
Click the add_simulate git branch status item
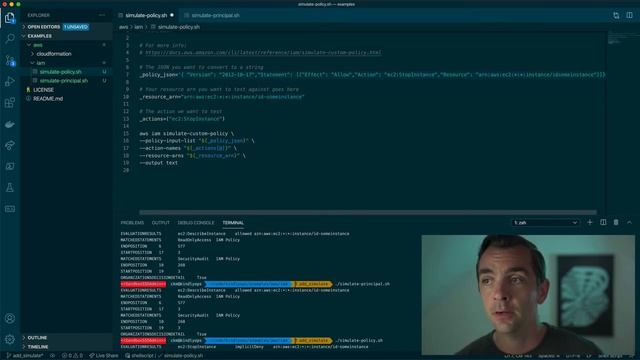tap(24, 356)
